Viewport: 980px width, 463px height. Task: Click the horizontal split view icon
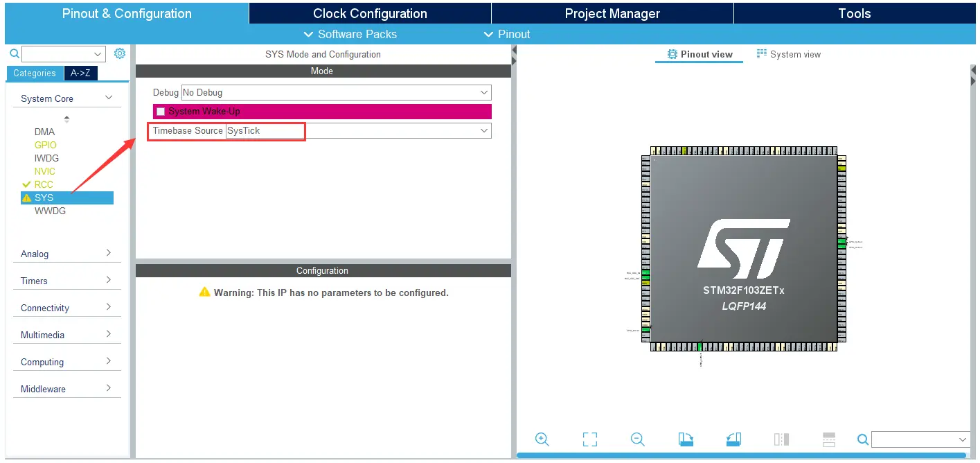click(x=829, y=439)
